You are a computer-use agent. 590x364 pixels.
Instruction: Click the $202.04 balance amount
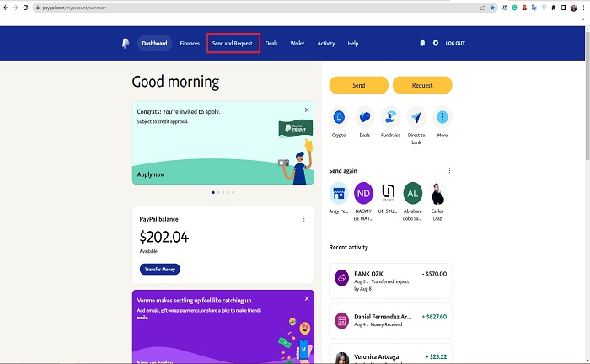click(x=164, y=237)
